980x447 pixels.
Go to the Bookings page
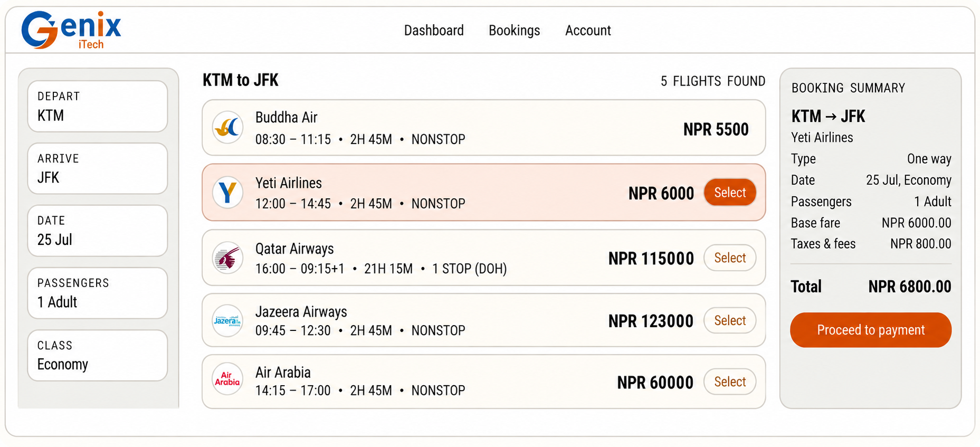(x=514, y=31)
